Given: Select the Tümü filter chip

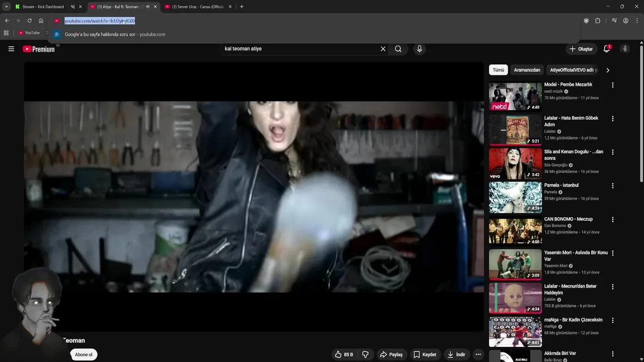Looking at the screenshot, I should tap(498, 70).
